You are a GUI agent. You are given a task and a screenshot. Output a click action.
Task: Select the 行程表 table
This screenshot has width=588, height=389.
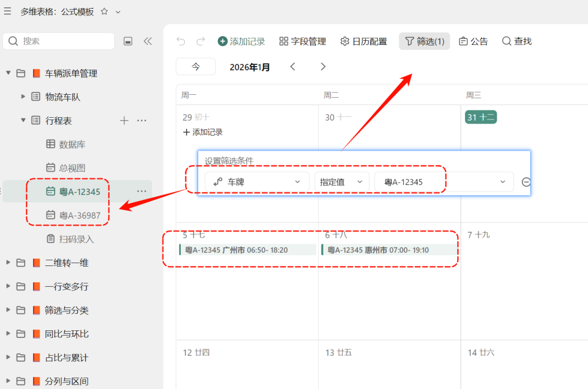(x=59, y=121)
